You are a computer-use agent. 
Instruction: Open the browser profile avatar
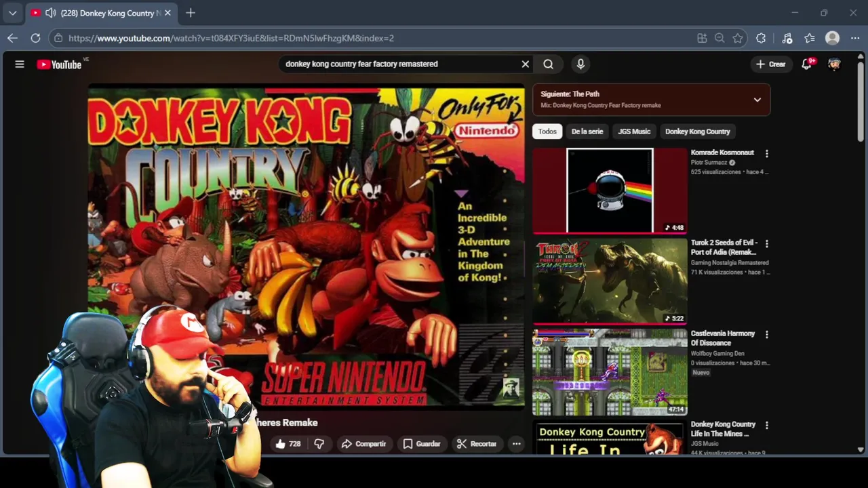pyautogui.click(x=833, y=38)
